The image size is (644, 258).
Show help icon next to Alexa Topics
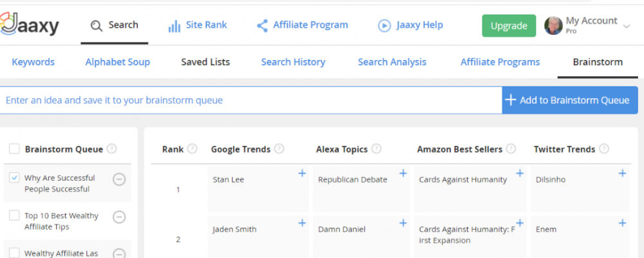[x=376, y=148]
